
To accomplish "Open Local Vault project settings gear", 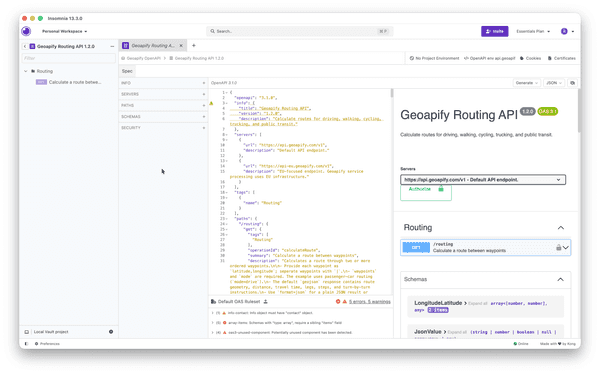I will click(111, 332).
